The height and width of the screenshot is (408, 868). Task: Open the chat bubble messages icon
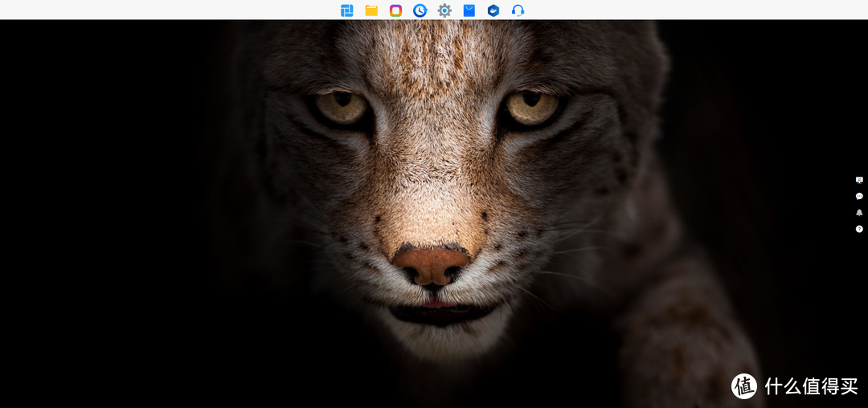tap(859, 196)
